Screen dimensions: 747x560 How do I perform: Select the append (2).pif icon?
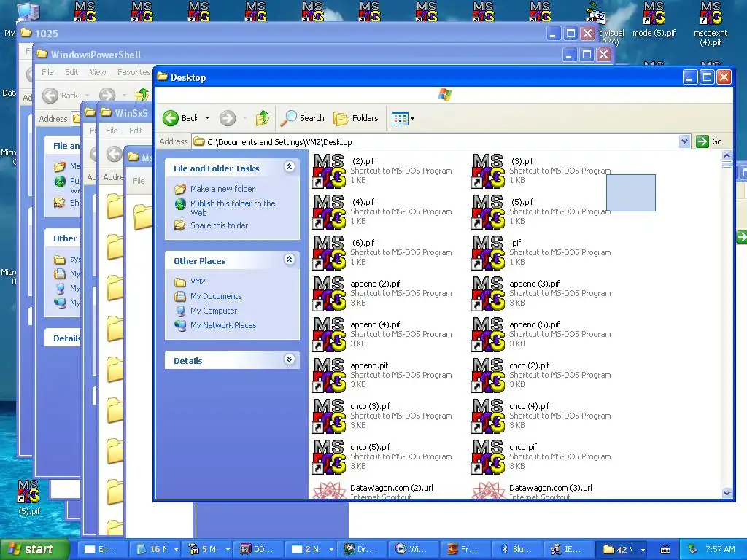pos(329,294)
